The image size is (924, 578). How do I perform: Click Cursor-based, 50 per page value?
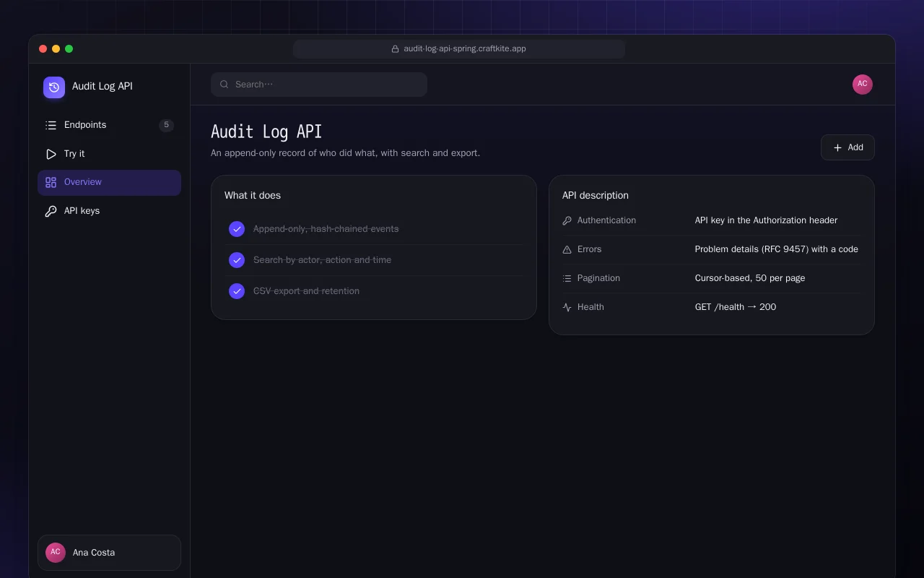click(750, 278)
